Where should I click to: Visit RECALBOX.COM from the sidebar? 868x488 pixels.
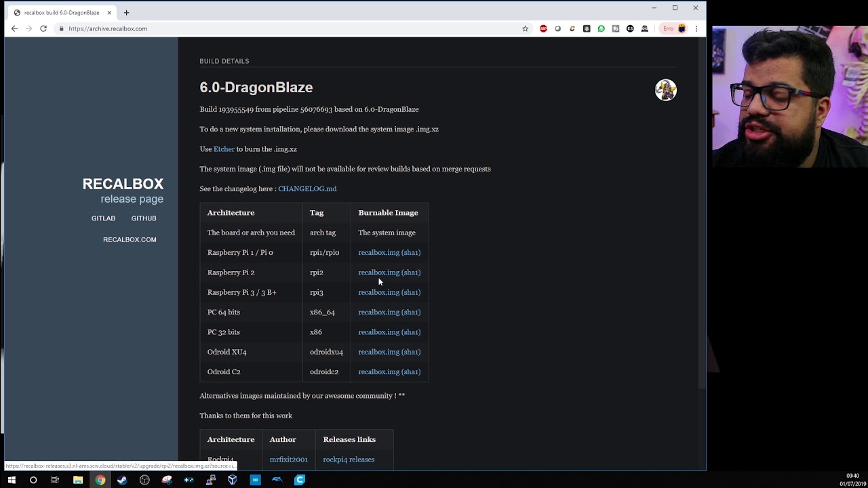tap(130, 239)
